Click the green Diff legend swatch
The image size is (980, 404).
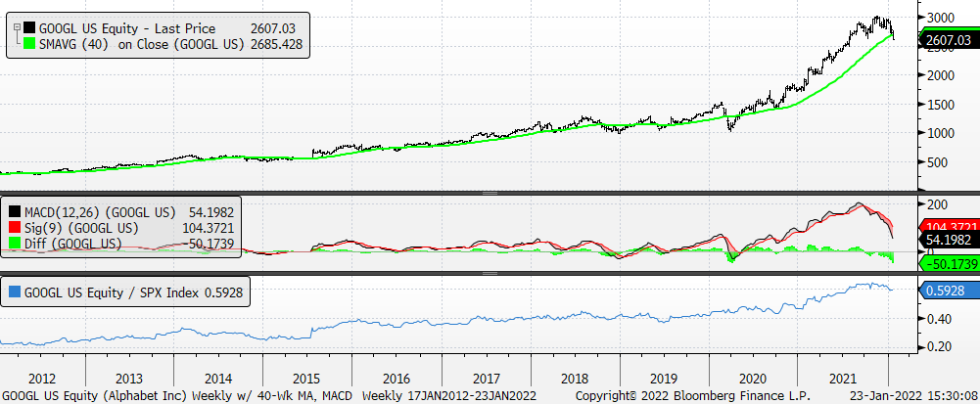pos(17,243)
